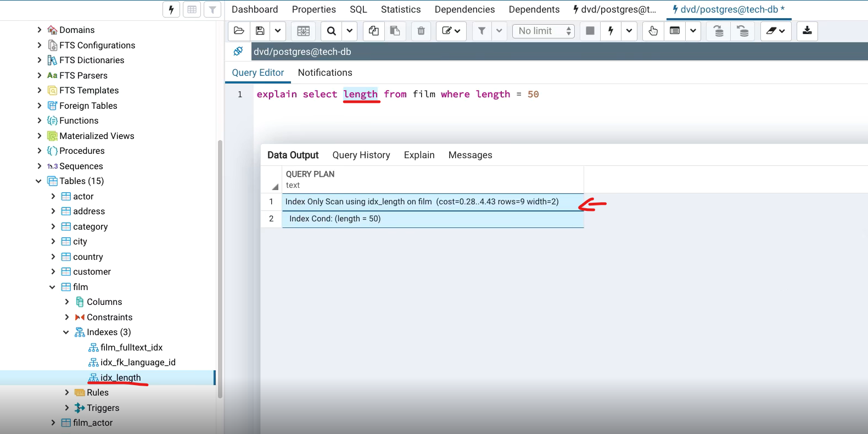868x434 pixels.
Task: Open the Query Editor tab
Action: coord(258,73)
